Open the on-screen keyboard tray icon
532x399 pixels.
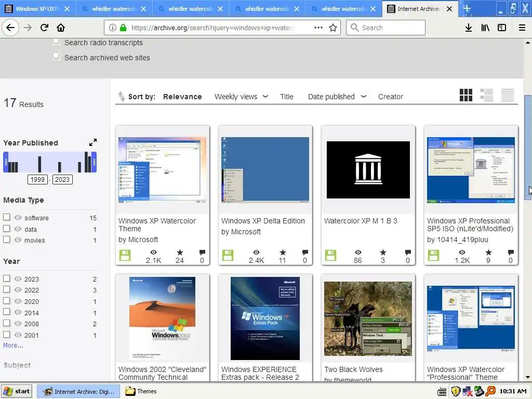[442, 392]
